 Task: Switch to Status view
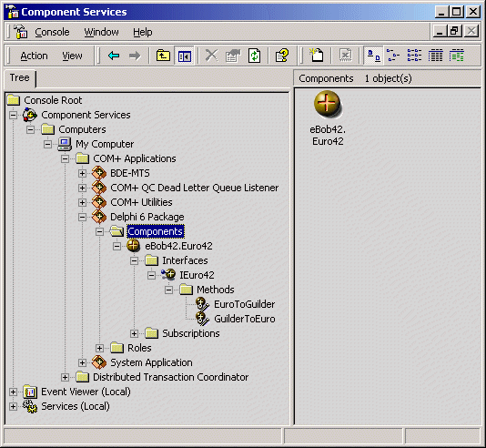[457, 56]
